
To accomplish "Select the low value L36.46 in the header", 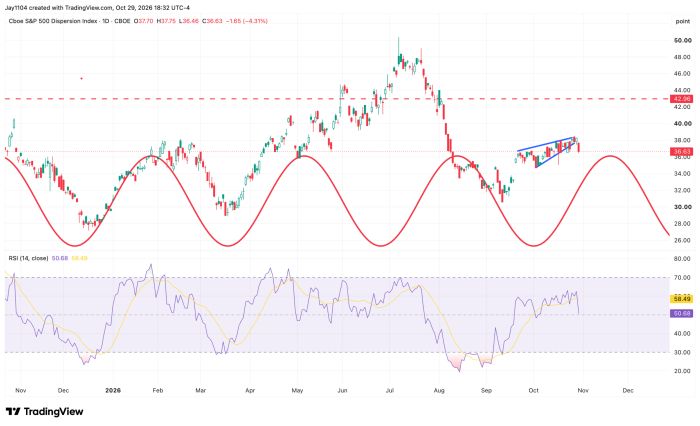I will 189,21.
